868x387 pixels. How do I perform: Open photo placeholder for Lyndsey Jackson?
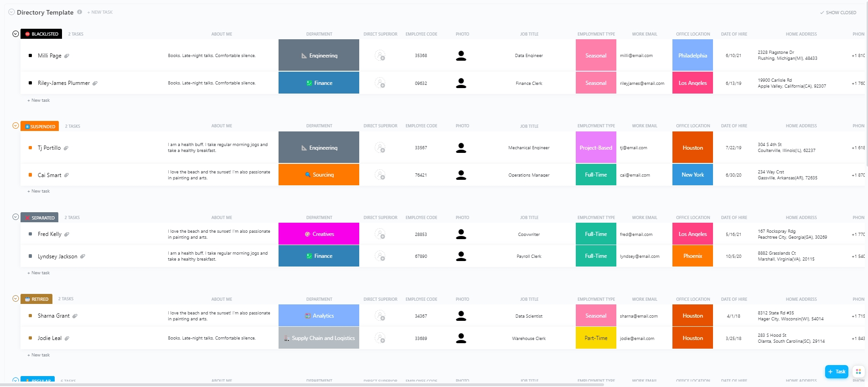point(461,256)
